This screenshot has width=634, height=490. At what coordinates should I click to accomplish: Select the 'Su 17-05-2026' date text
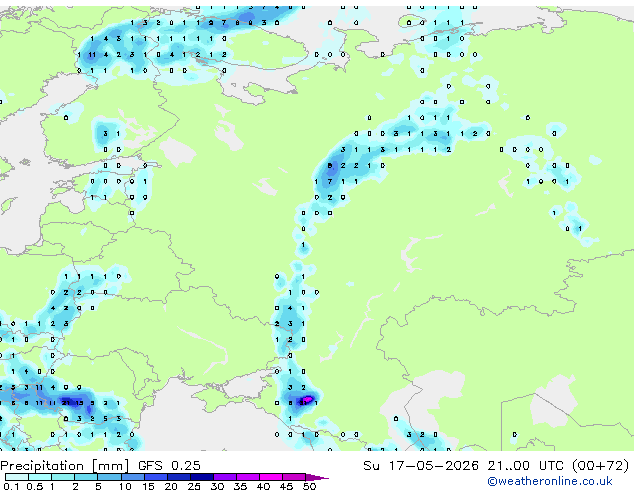421,466
